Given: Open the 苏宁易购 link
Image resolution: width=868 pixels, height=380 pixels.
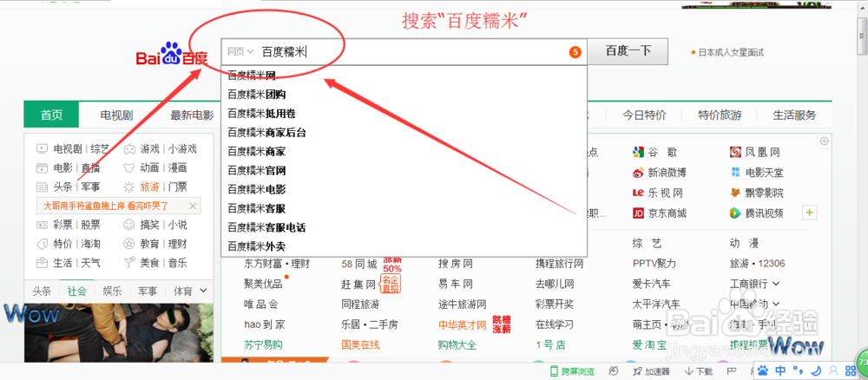Looking at the screenshot, I should pos(263,345).
